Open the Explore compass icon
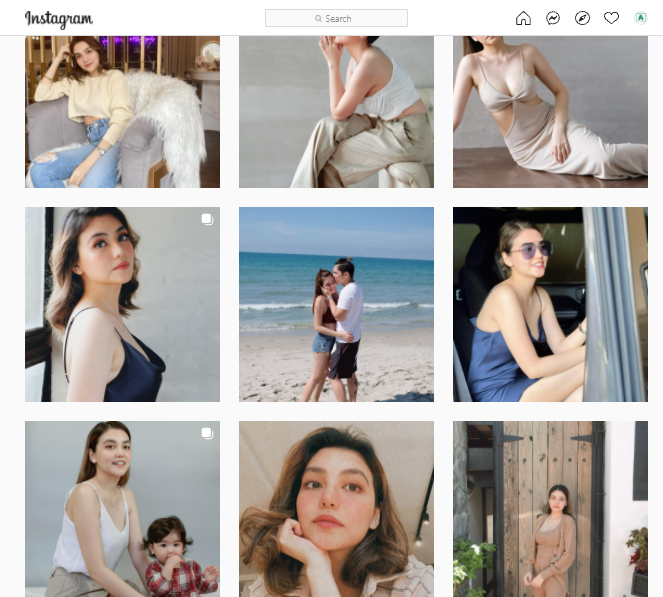Viewport: 663px width, 597px height. coord(582,18)
